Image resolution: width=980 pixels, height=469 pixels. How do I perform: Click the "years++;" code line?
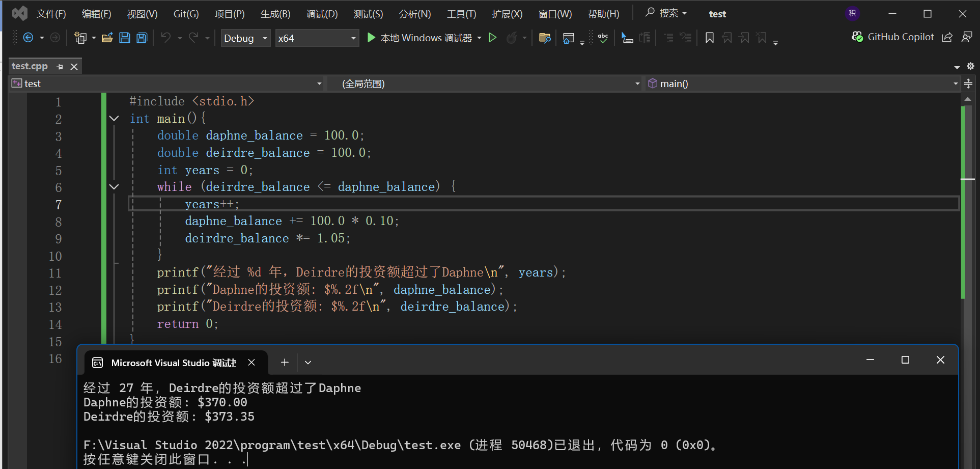coord(212,204)
